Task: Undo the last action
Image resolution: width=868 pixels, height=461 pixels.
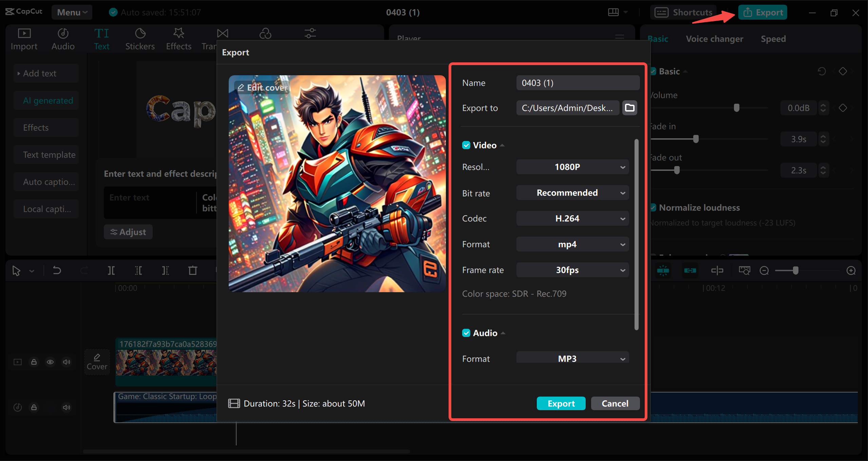Action: [x=57, y=270]
